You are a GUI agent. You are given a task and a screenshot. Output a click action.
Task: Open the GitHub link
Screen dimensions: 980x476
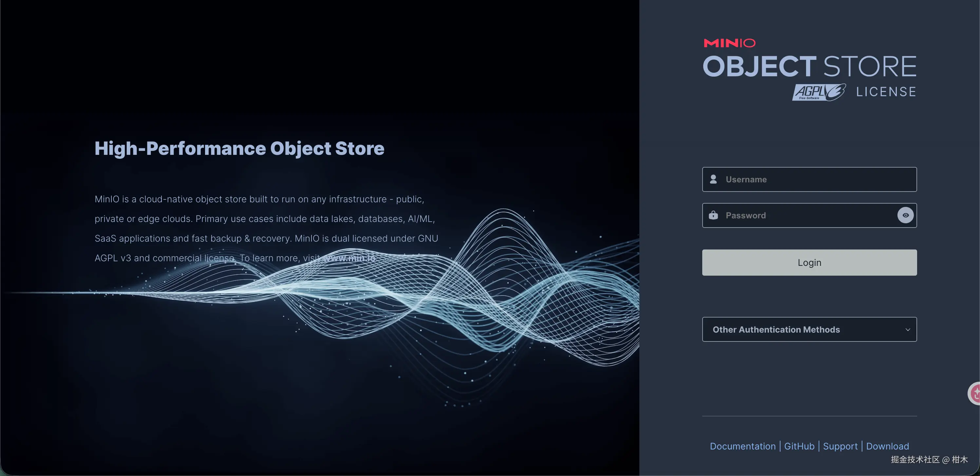pos(799,446)
